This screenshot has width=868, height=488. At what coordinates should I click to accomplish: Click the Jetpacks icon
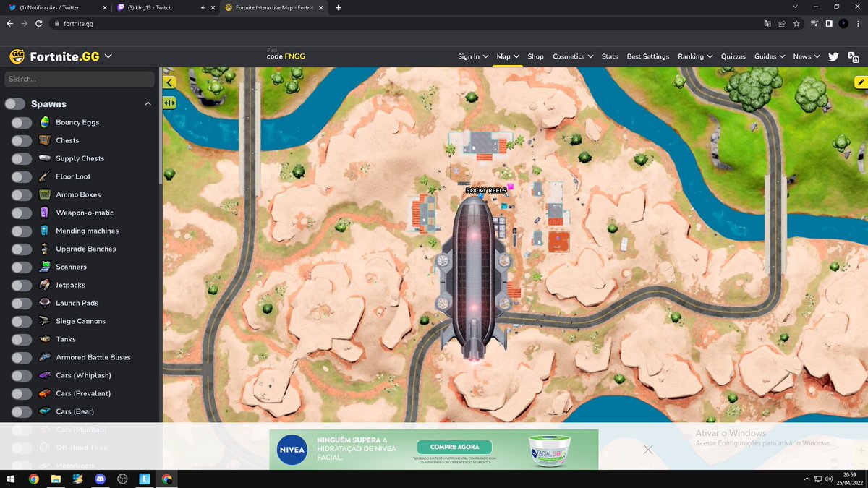pyautogui.click(x=45, y=285)
